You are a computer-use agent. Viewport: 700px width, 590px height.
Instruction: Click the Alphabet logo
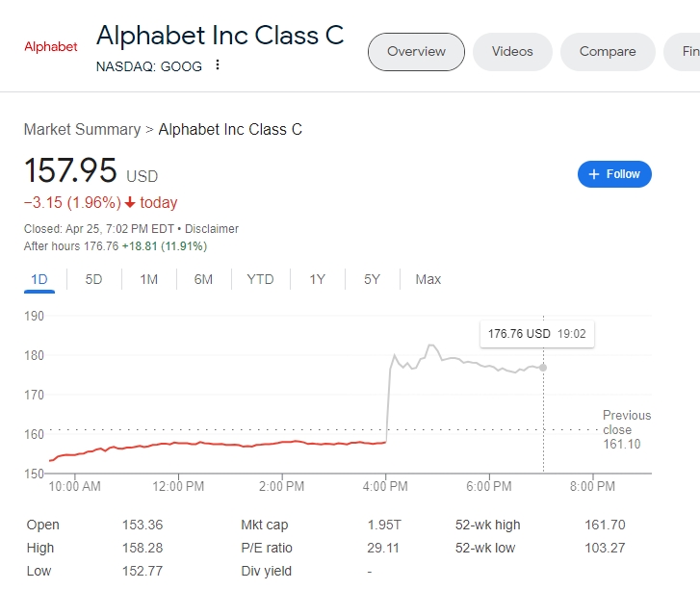pos(50,46)
